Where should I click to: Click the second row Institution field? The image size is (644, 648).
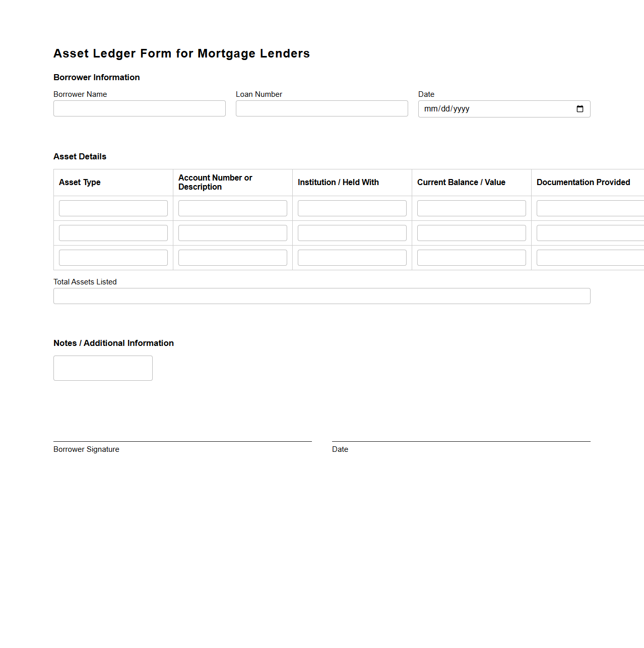(x=352, y=232)
